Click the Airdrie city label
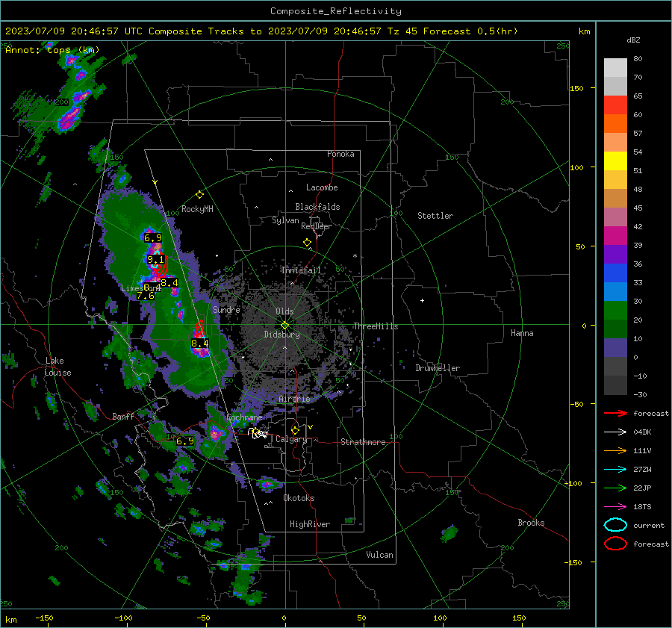The width and height of the screenshot is (672, 628). tap(294, 399)
